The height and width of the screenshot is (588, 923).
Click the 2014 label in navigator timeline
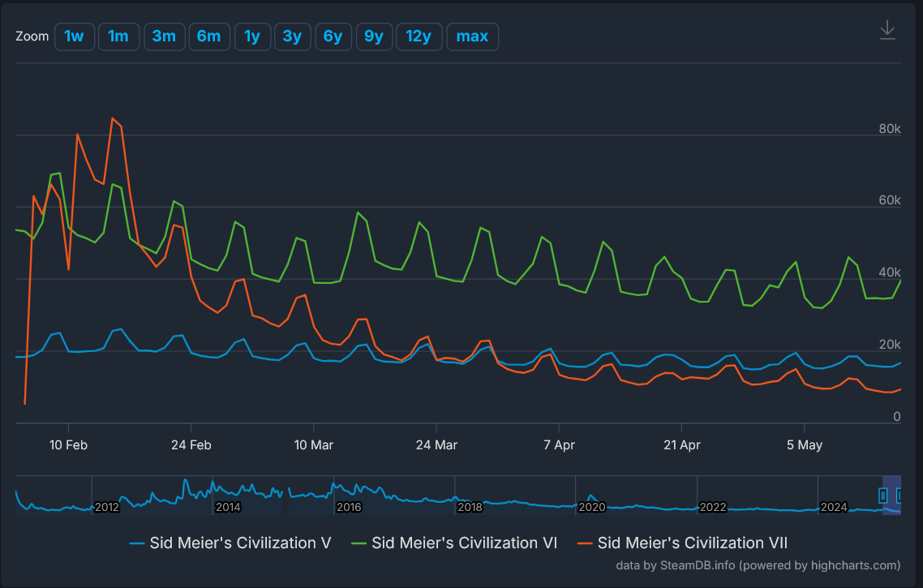[228, 507]
